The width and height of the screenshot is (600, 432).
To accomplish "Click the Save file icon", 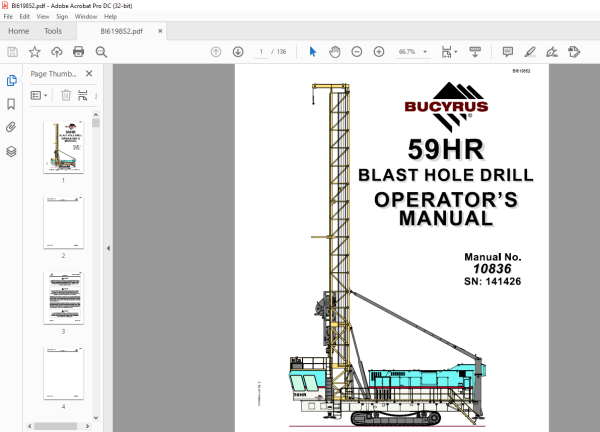I will click(12, 52).
